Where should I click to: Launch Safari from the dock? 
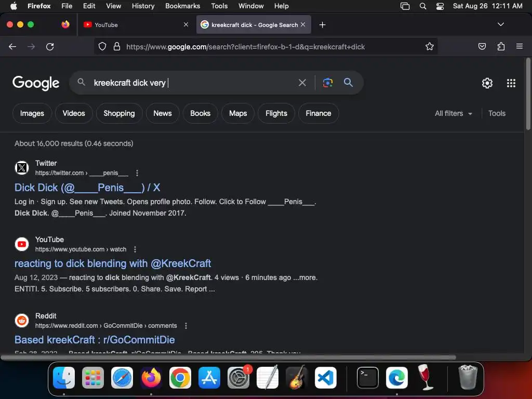click(x=122, y=377)
